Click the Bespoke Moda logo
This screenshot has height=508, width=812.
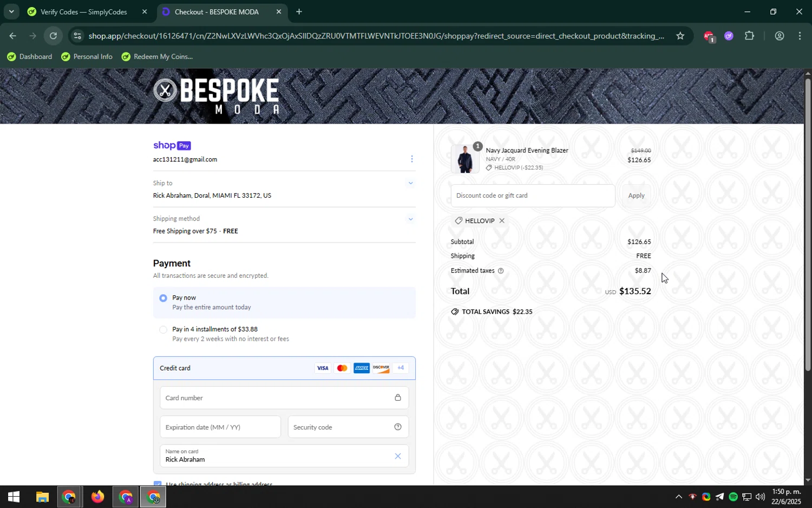click(x=217, y=96)
